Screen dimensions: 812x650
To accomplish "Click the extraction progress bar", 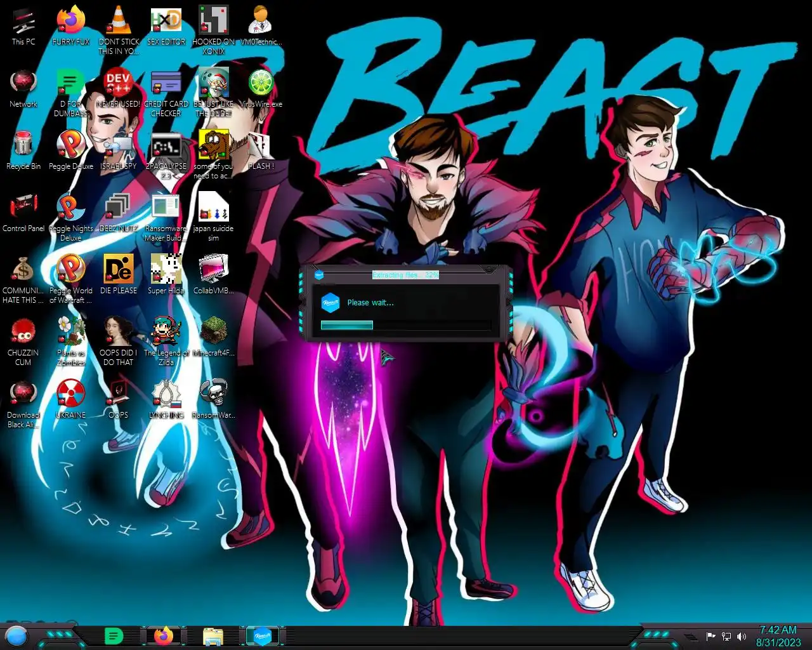I will tap(405, 325).
